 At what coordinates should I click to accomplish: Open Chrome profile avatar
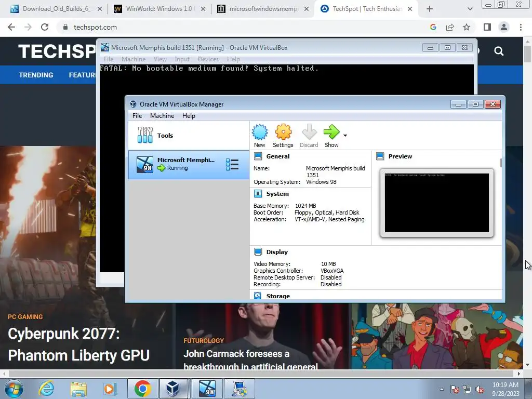(x=504, y=27)
